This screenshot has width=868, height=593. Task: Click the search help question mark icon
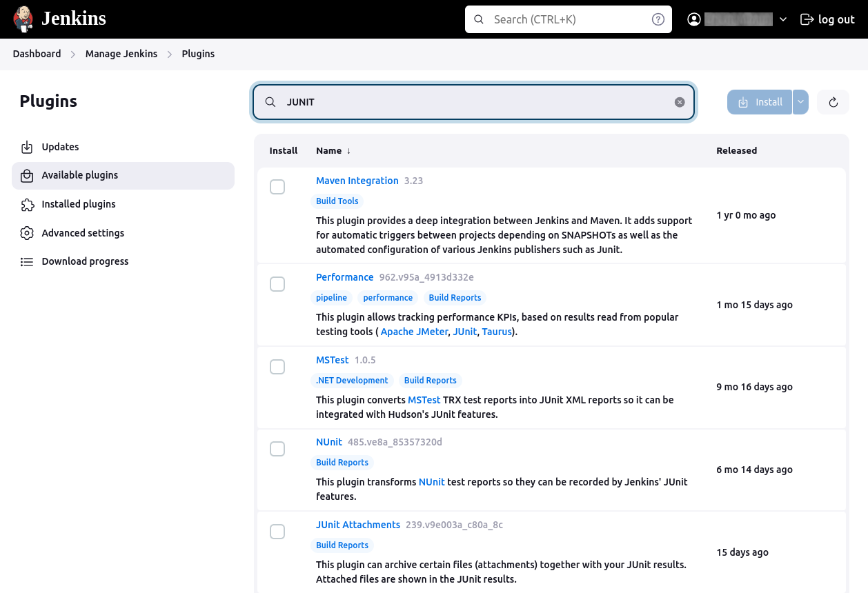tap(658, 19)
